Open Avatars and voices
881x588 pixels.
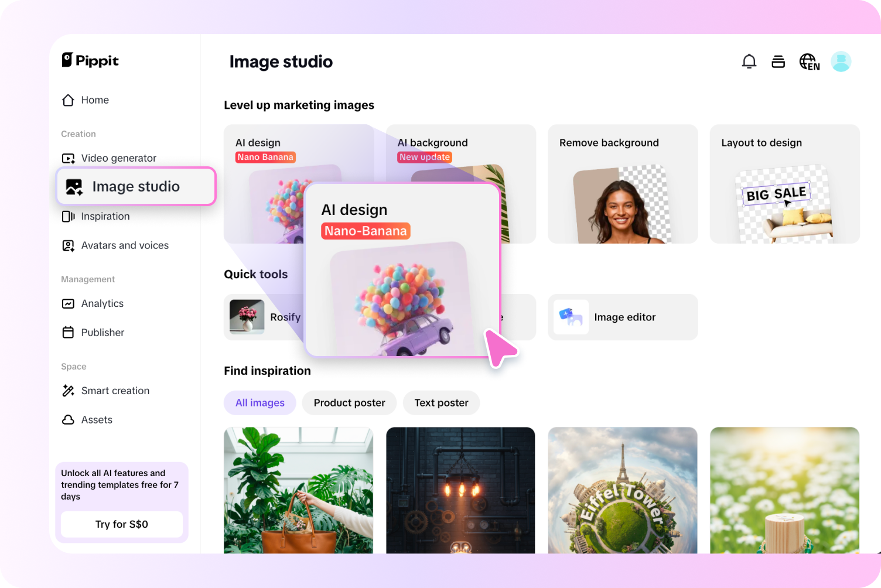click(115, 245)
